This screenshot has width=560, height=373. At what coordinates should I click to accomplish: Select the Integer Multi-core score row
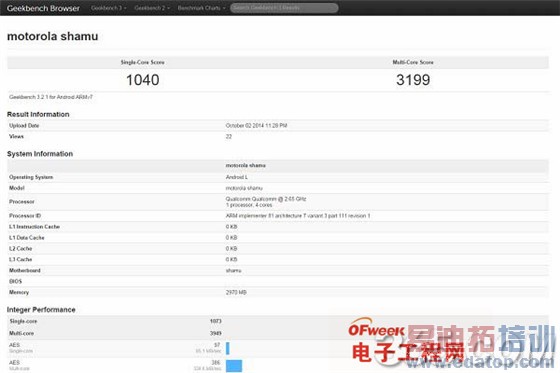coord(278,333)
